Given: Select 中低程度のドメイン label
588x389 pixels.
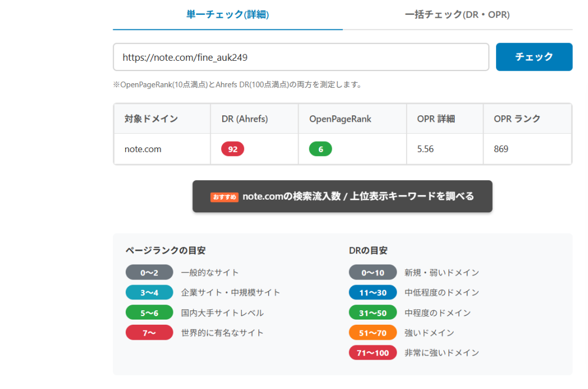Looking at the screenshot, I should pos(442,292).
